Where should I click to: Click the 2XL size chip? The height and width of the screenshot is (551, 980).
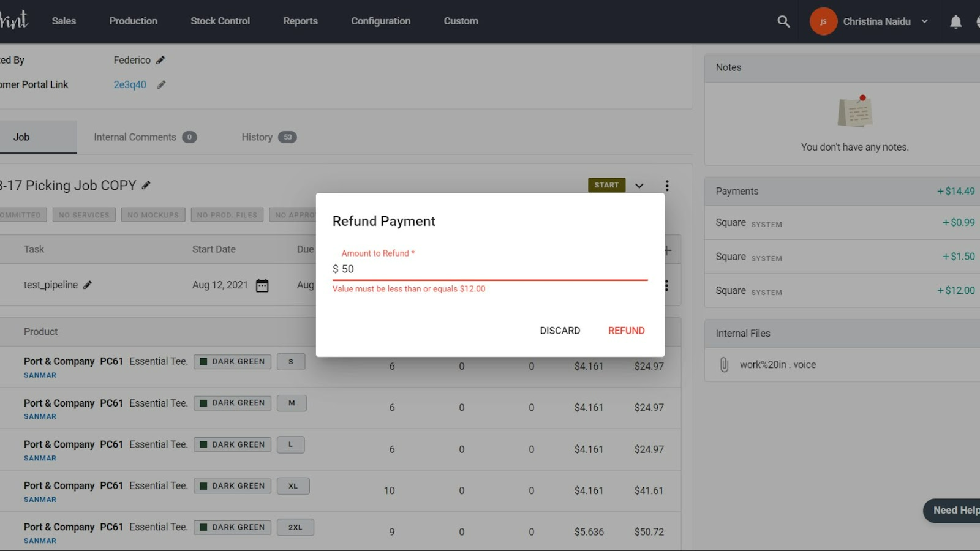295,527
